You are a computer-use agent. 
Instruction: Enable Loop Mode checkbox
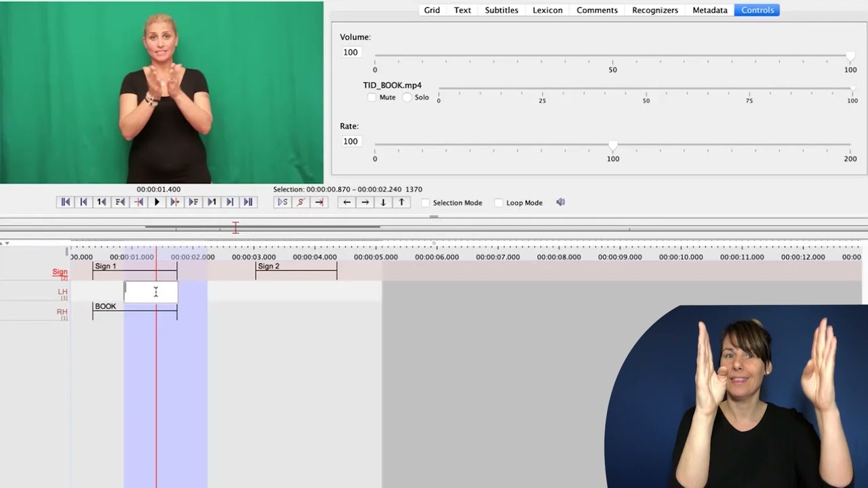[499, 203]
